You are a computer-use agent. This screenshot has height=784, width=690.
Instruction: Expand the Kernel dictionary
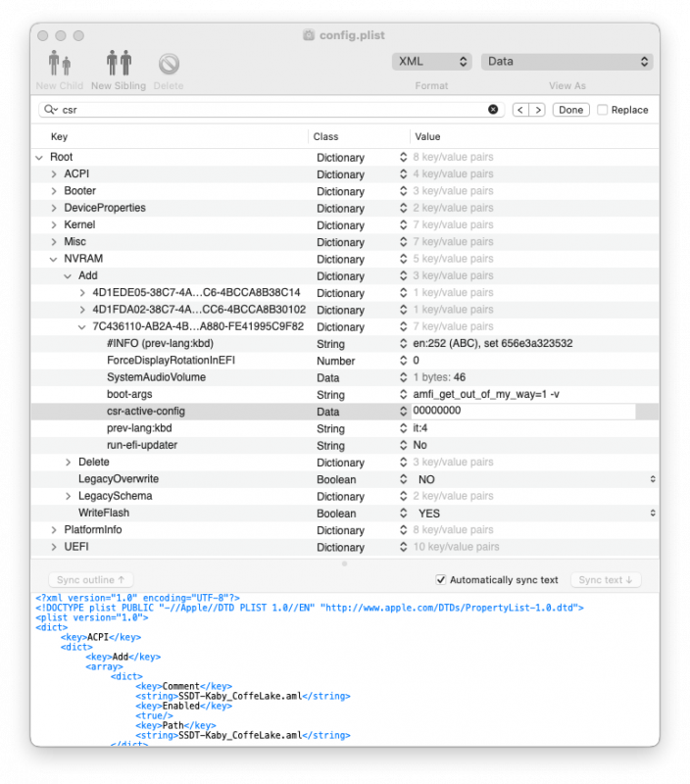pyautogui.click(x=54, y=225)
